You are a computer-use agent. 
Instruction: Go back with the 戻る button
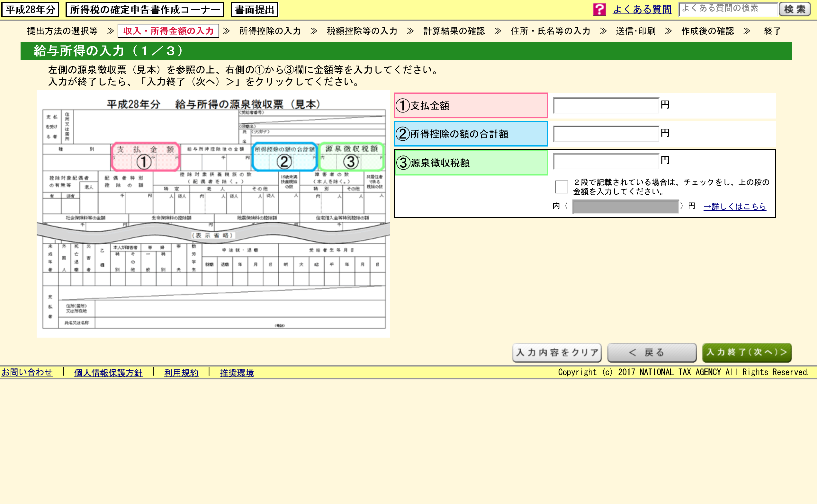pos(651,352)
